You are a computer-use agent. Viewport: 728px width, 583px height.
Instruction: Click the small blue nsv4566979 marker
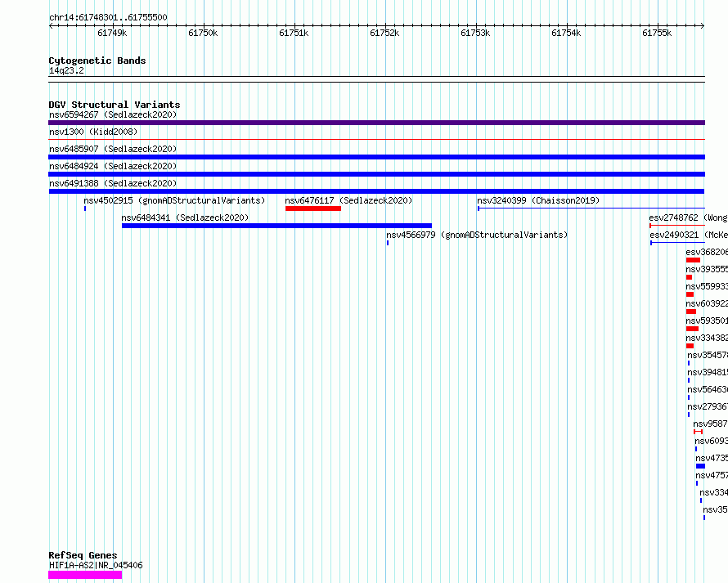tap(388, 243)
